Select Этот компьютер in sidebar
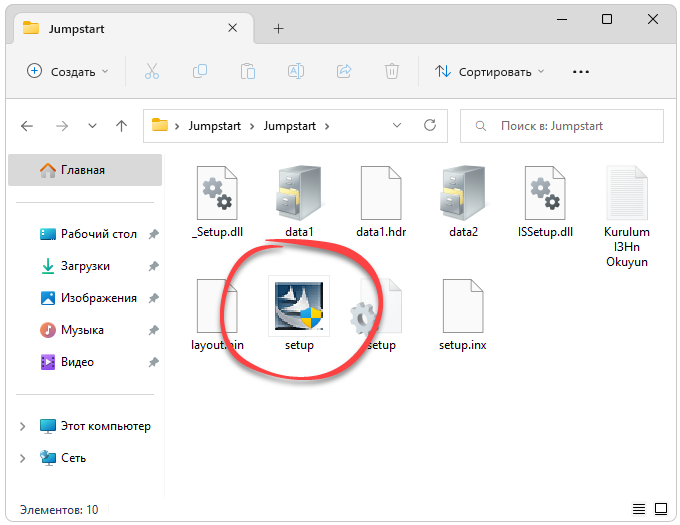Screen dimensions: 680x525 point(95,427)
